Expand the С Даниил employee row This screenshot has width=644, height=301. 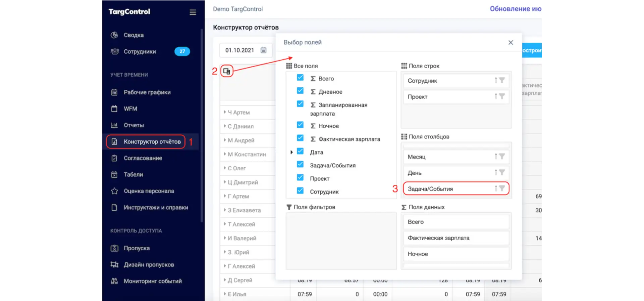pyautogui.click(x=225, y=126)
